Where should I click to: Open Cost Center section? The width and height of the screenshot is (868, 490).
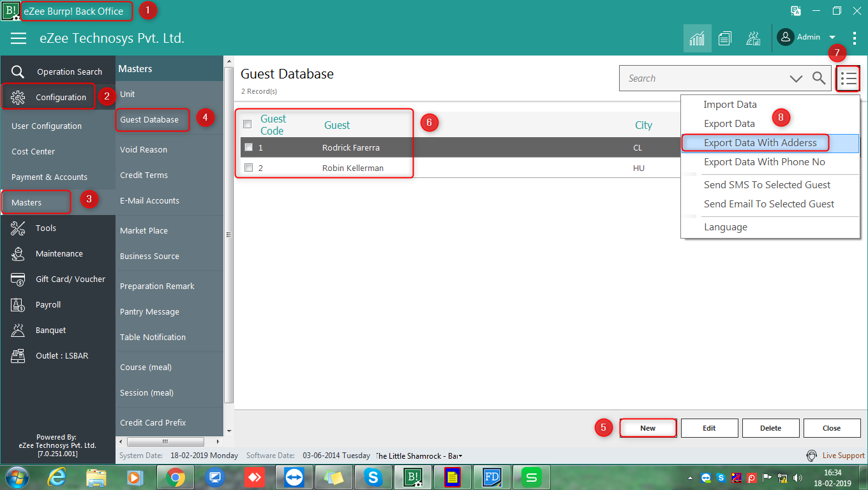pos(33,151)
